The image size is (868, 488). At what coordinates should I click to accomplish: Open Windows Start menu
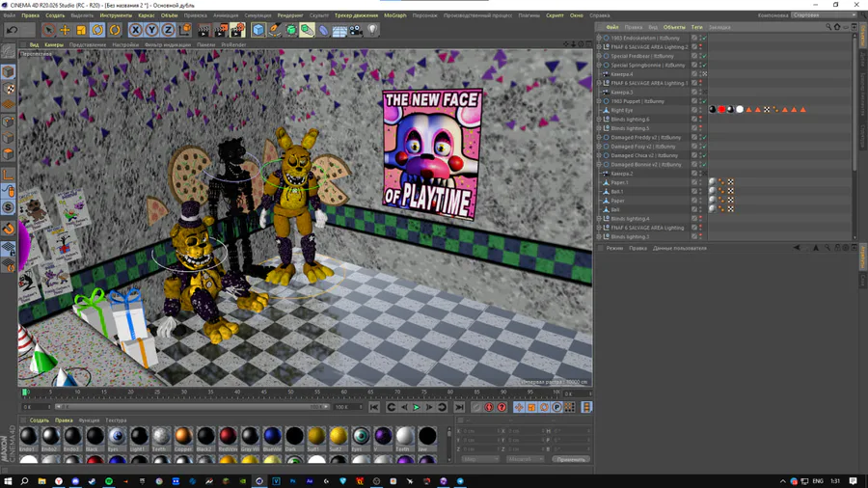pos(8,481)
